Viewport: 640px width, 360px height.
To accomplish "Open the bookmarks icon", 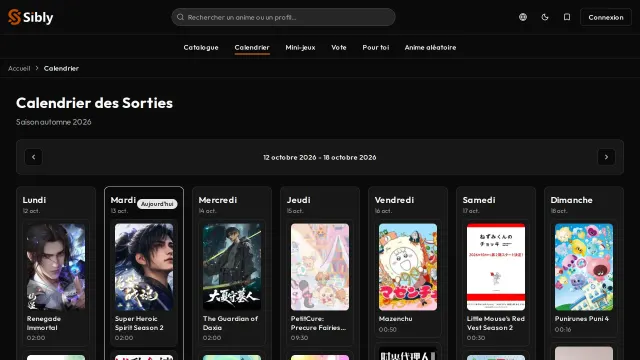I will pyautogui.click(x=567, y=17).
